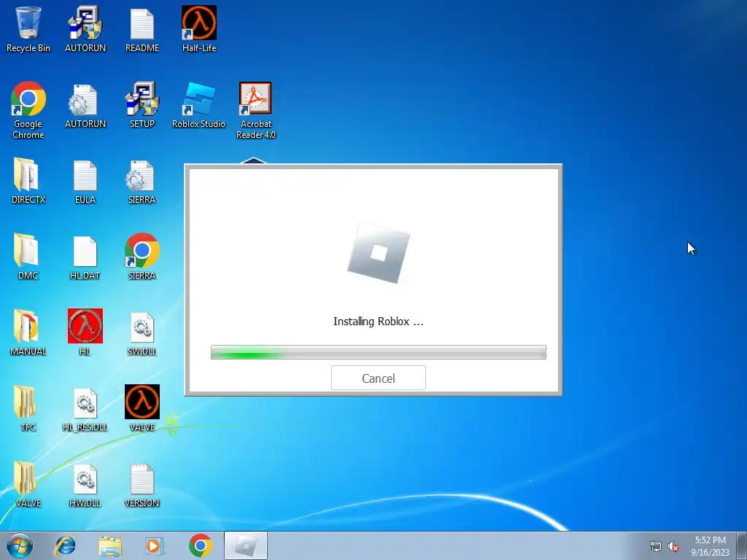Screen dimensions: 747x560
Task: Select the SETUP installer icon
Action: (142, 106)
